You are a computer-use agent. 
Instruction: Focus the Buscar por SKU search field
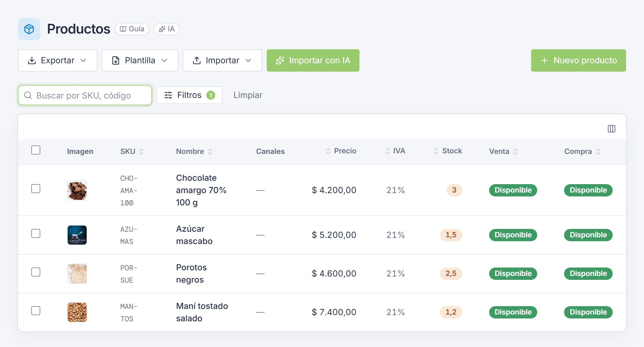point(85,95)
